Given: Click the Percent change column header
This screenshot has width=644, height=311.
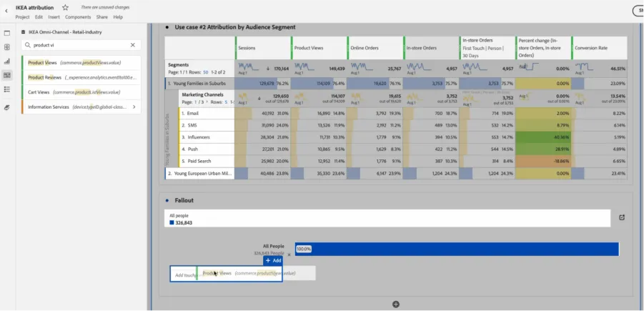Looking at the screenshot, I should [543, 48].
